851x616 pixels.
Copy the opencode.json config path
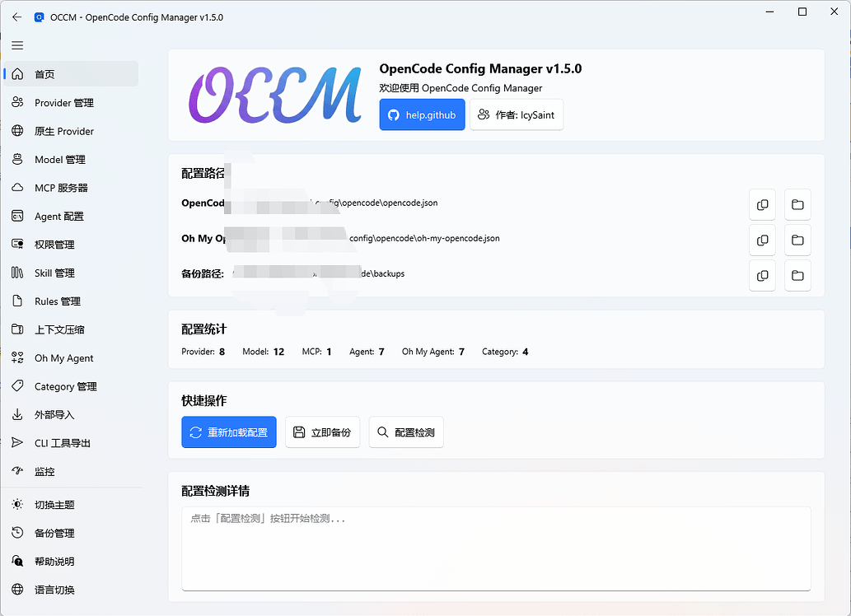(x=763, y=204)
